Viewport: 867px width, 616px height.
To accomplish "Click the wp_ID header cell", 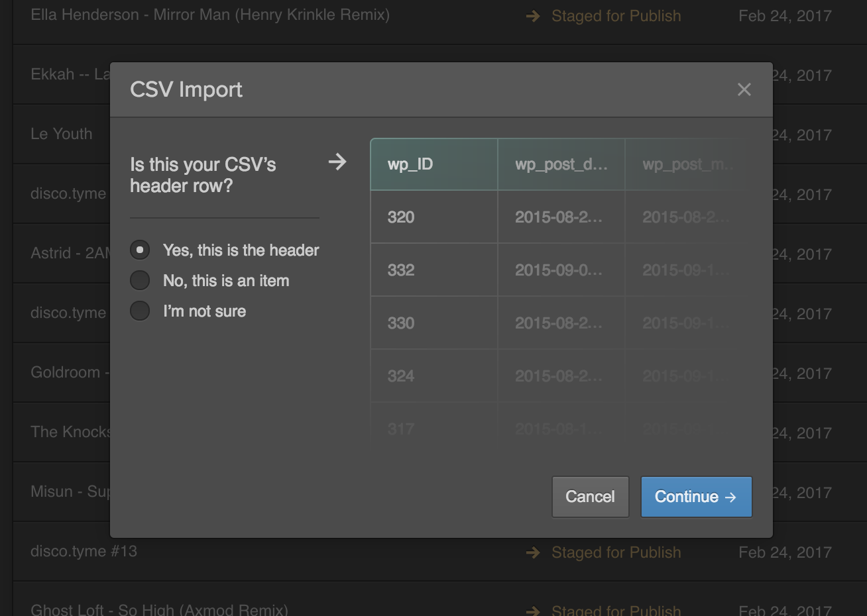I will tap(433, 164).
